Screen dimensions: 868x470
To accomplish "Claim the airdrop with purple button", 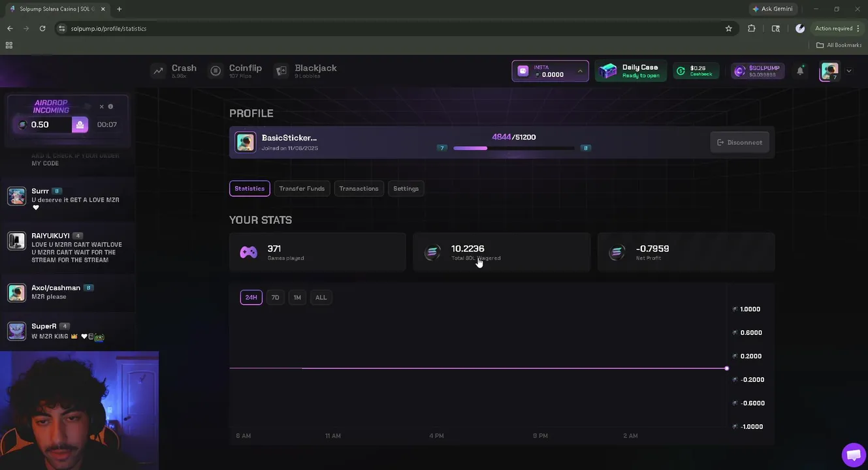I will point(80,125).
